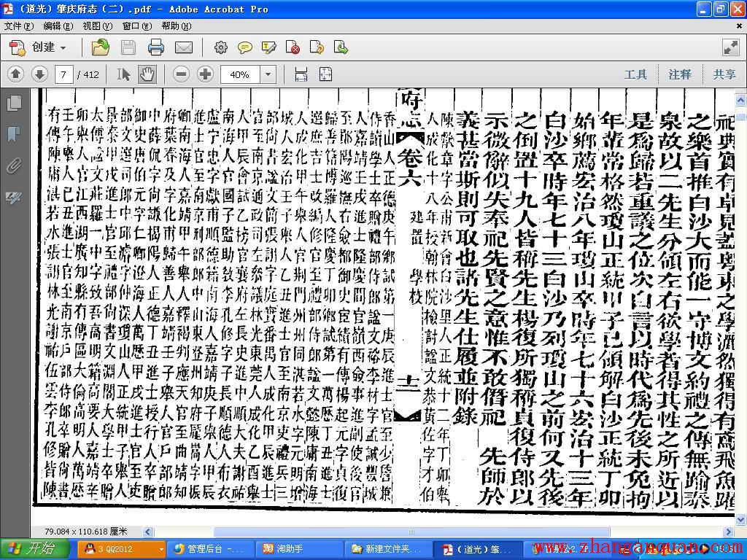Open the zoom level dropdown arrow
The image size is (747, 560).
[x=268, y=74]
